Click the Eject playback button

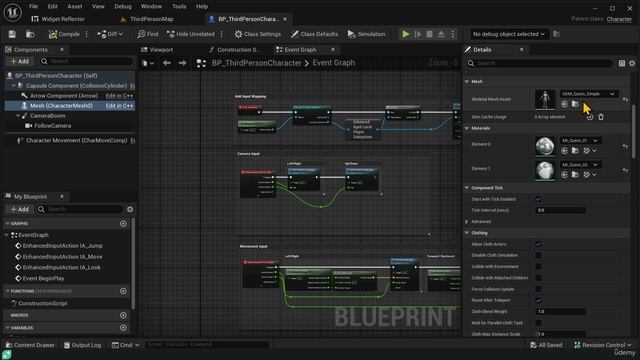pyautogui.click(x=441, y=34)
